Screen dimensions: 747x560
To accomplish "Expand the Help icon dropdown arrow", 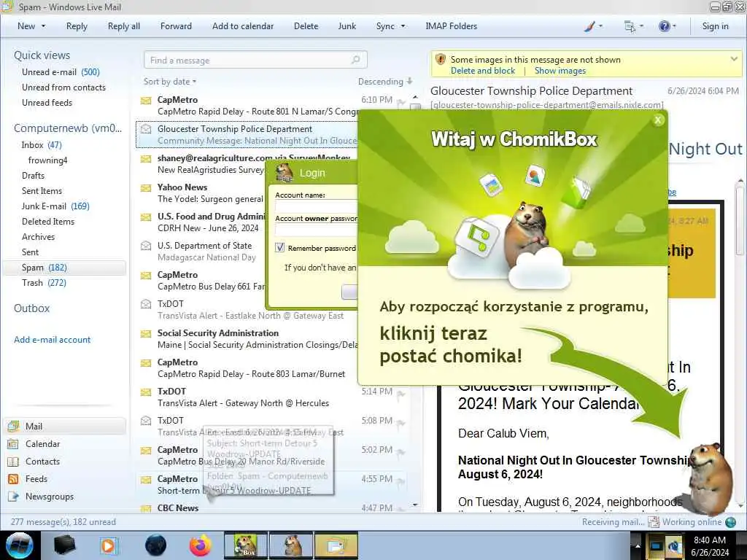I will coord(674,26).
